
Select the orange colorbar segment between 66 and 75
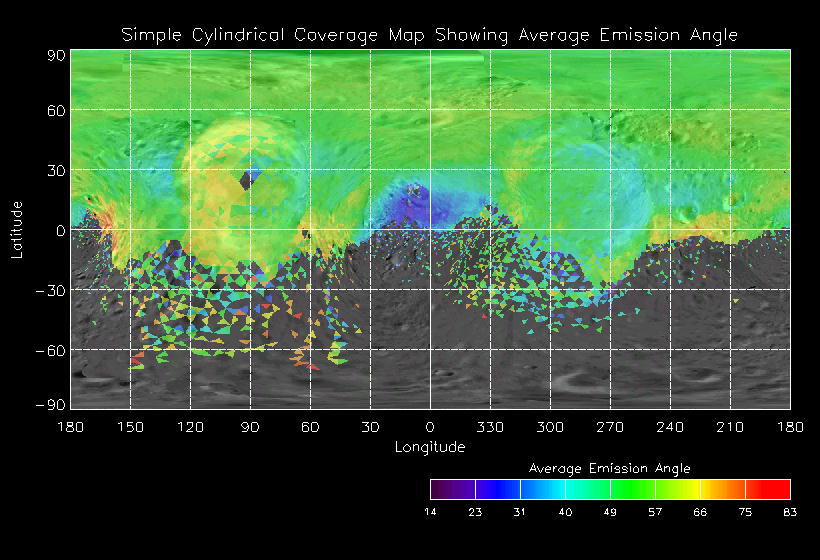point(722,489)
